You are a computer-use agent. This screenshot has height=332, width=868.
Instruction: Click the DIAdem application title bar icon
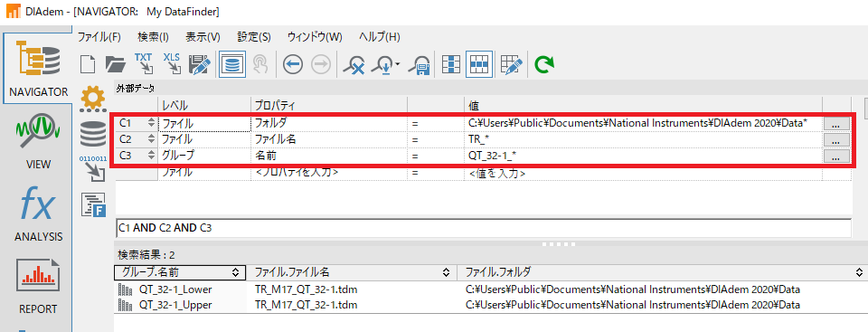[14, 11]
